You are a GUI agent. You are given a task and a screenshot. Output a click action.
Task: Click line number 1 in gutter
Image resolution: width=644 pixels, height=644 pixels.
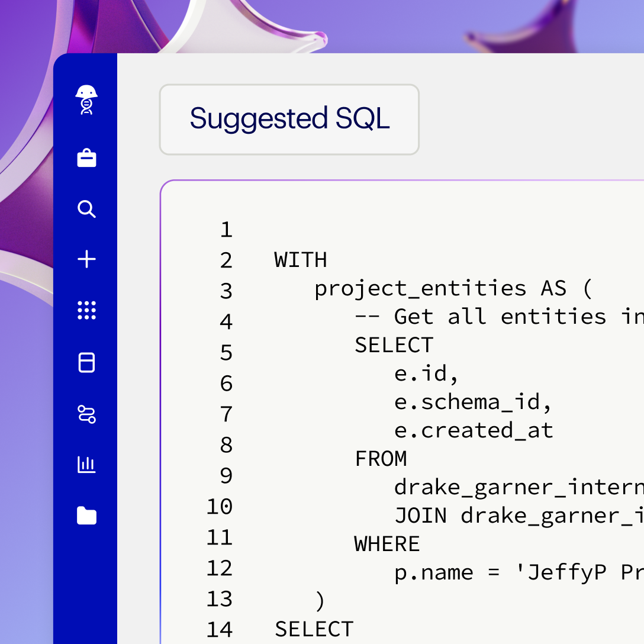coord(226,230)
